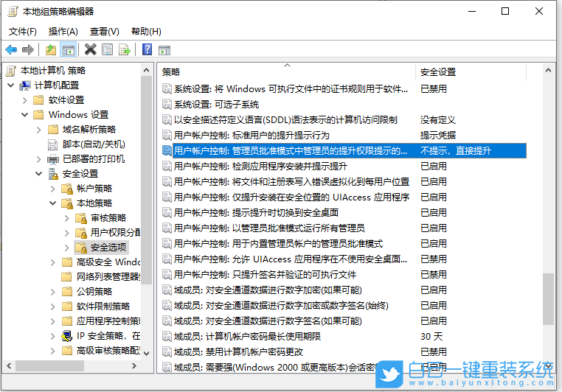Screen dimensions: 562x392
Task: Collapse the 计算机配置 node
Action: point(11,85)
